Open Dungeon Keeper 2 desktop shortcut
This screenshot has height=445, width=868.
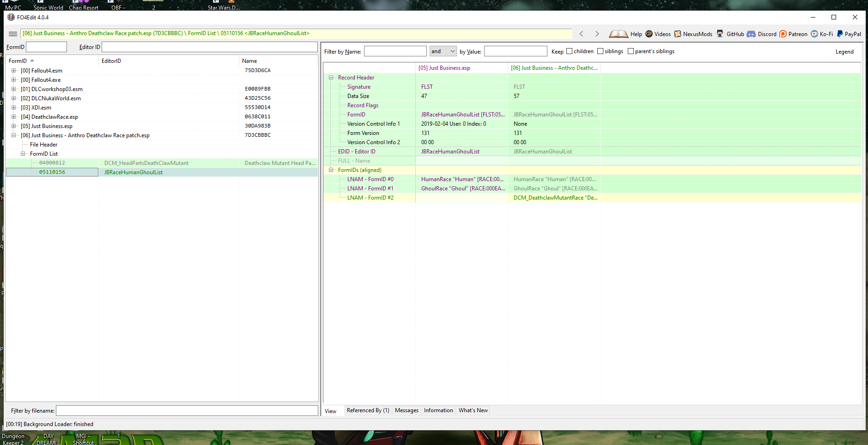click(x=13, y=439)
